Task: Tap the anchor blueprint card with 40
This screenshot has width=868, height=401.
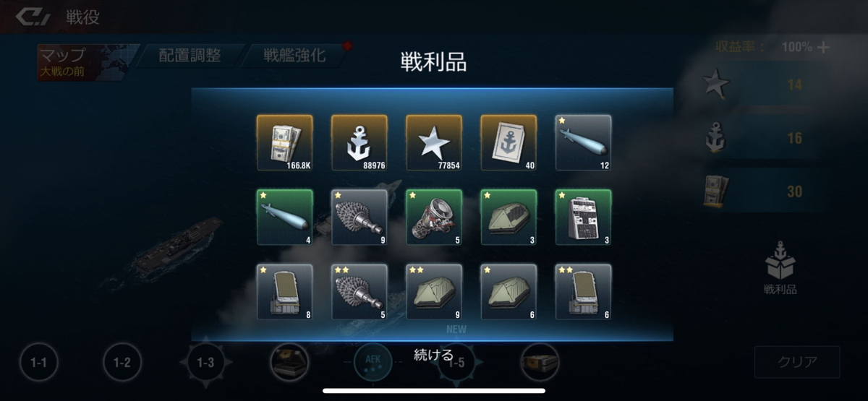Action: [509, 143]
